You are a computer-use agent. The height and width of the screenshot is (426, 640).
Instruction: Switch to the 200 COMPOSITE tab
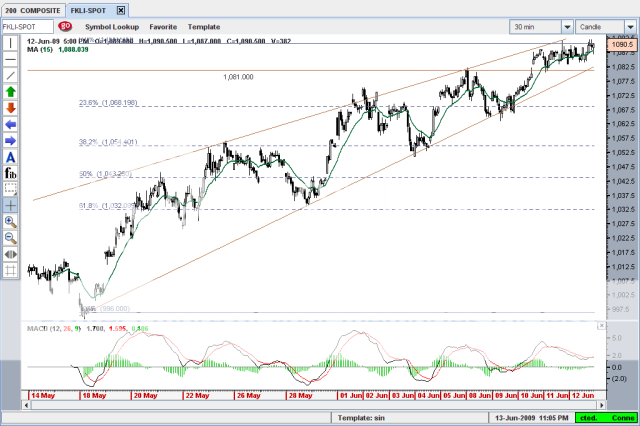click(32, 9)
